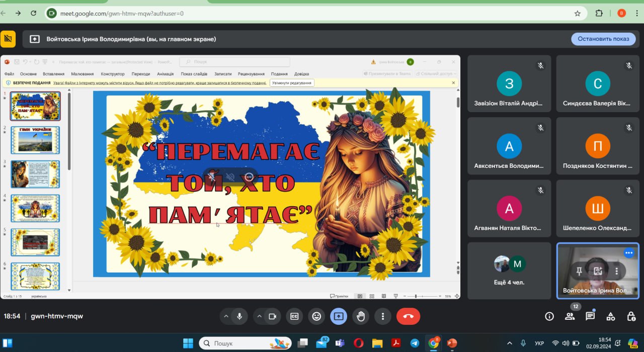Screen dimensions: 644x352
Task: Click the present screen icon
Action: pos(339,316)
